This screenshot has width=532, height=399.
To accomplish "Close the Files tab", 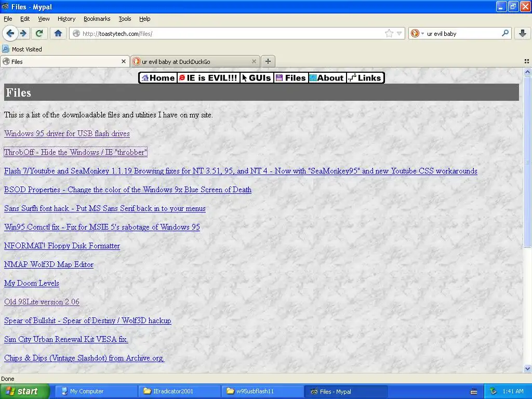I will [124, 61].
